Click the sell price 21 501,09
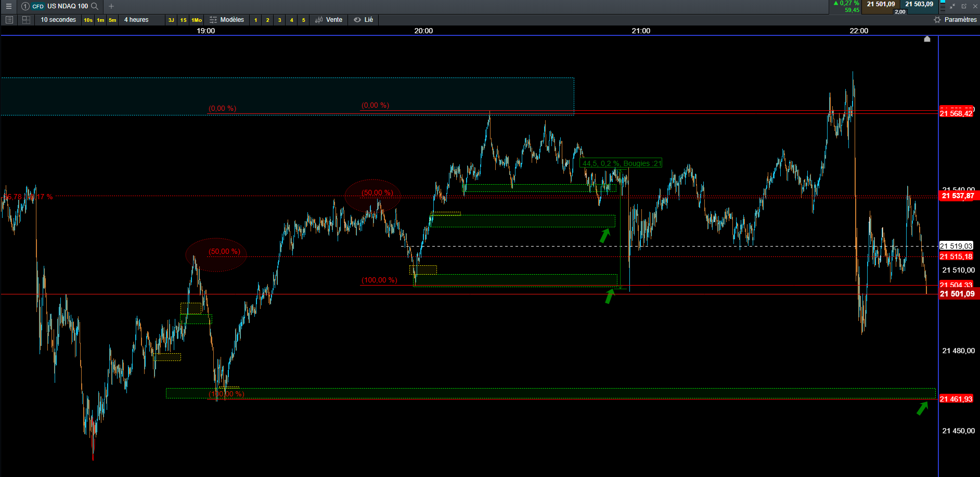 (x=881, y=4)
